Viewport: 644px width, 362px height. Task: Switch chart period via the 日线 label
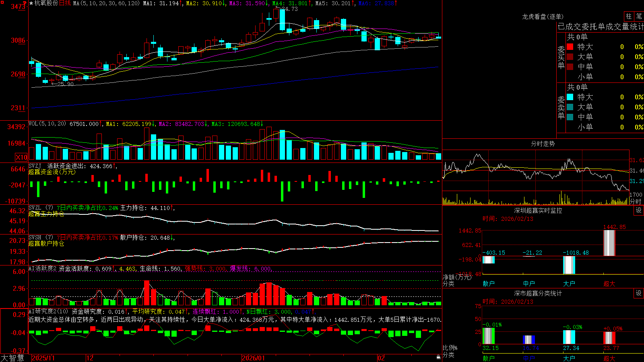tap(65, 3)
